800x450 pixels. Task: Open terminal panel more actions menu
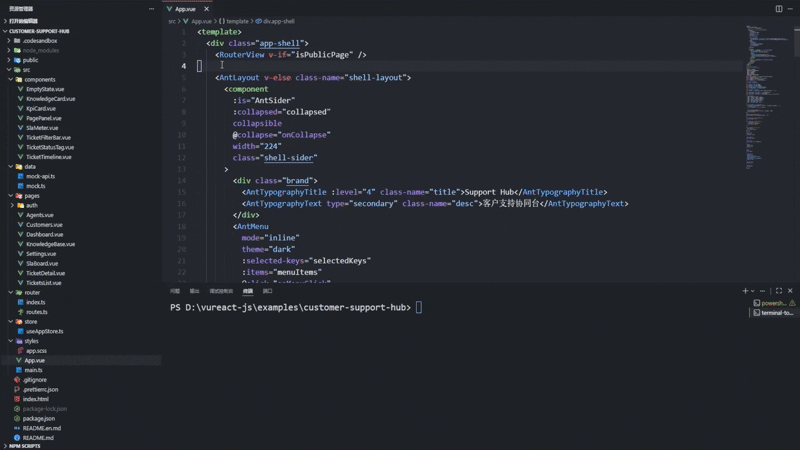(762, 291)
